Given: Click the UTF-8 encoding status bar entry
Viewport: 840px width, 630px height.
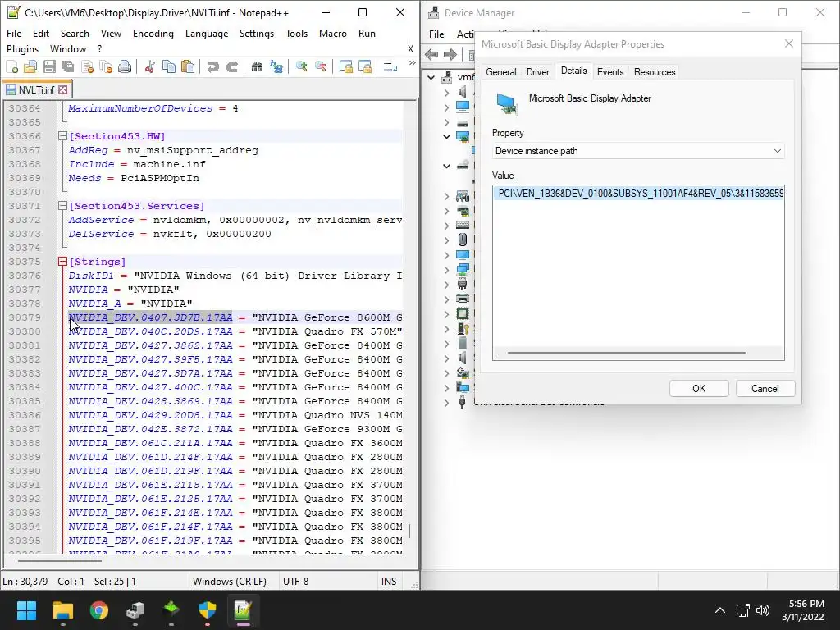Looking at the screenshot, I should 295,582.
